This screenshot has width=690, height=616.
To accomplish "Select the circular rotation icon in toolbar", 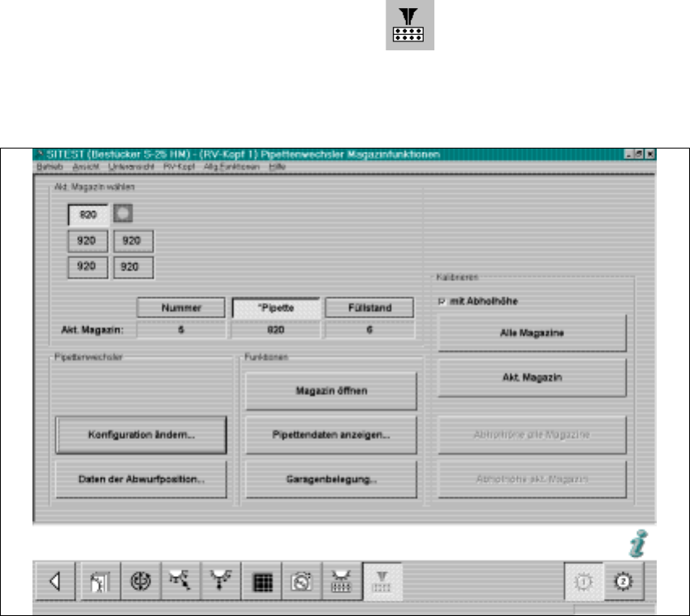I will (x=140, y=581).
